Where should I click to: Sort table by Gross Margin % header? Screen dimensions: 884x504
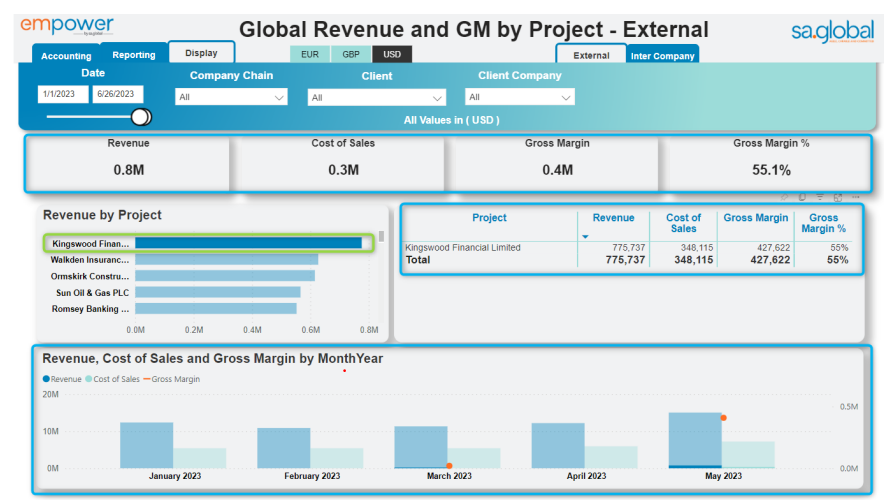[824, 223]
